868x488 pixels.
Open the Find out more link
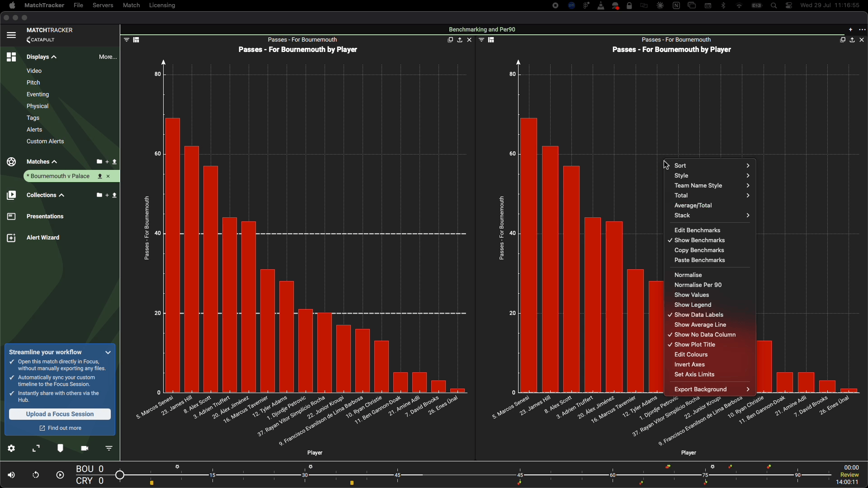[x=61, y=428]
